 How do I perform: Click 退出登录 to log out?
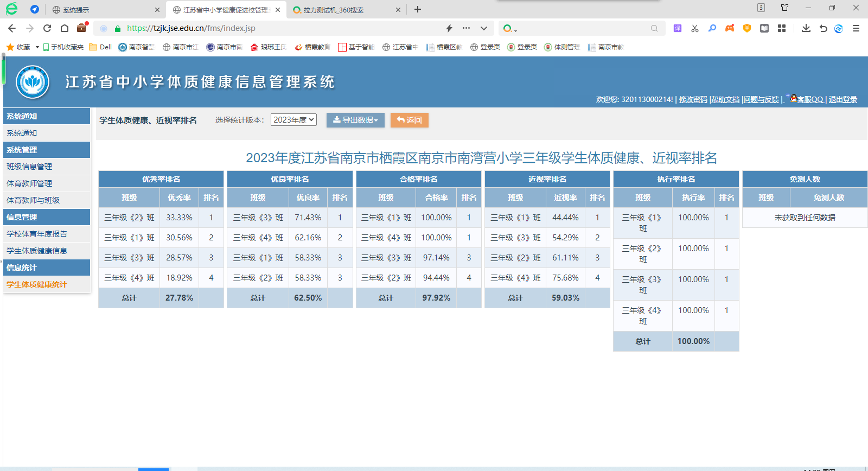pyautogui.click(x=843, y=99)
